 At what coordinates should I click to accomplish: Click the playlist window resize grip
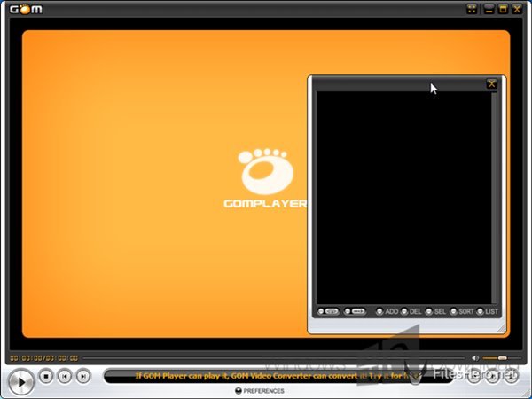[x=501, y=328]
